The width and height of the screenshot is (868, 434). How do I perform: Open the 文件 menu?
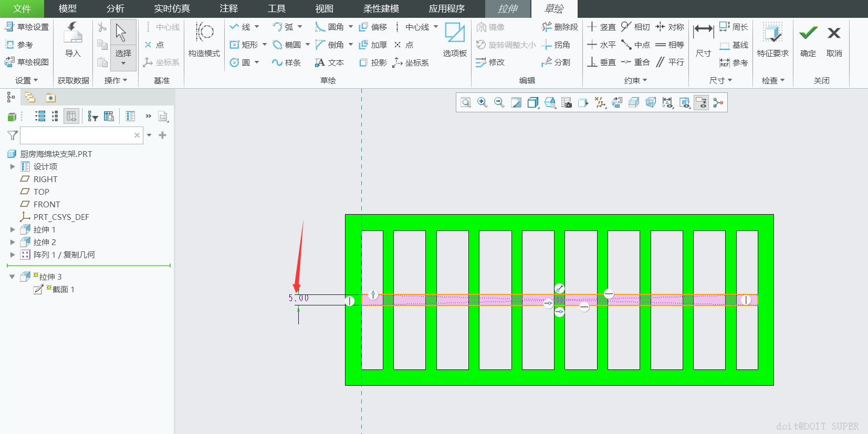[x=22, y=8]
